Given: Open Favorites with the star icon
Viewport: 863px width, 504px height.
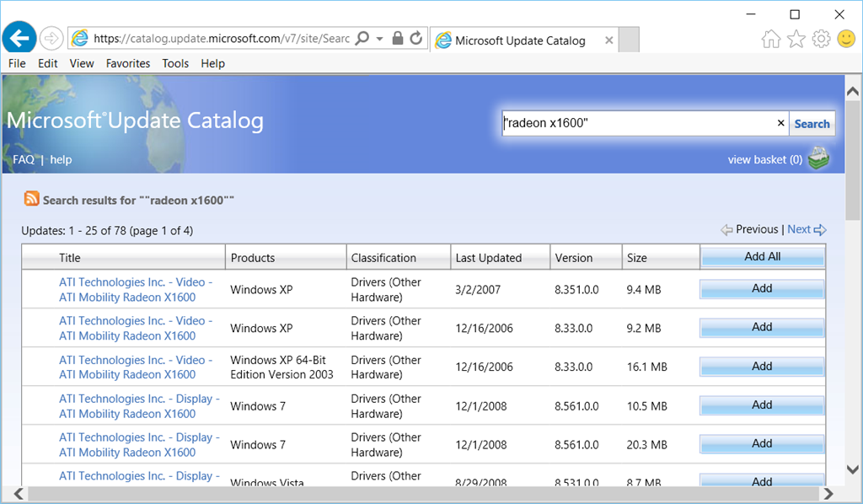Looking at the screenshot, I should click(796, 39).
